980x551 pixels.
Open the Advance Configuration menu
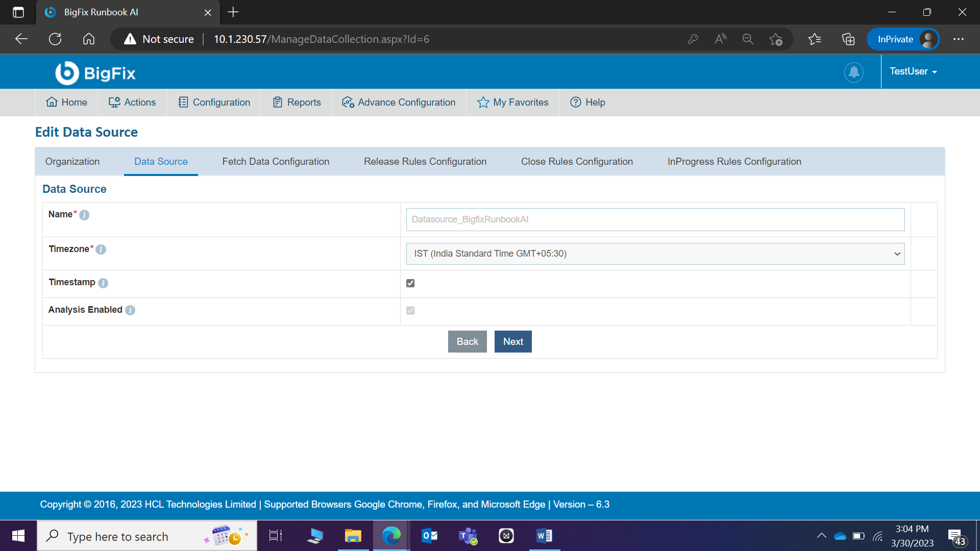click(x=399, y=103)
